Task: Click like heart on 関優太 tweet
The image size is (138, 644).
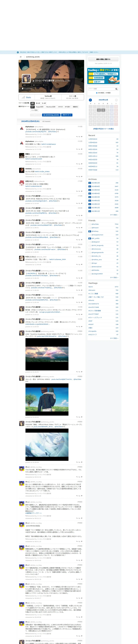Action: coord(82,164)
